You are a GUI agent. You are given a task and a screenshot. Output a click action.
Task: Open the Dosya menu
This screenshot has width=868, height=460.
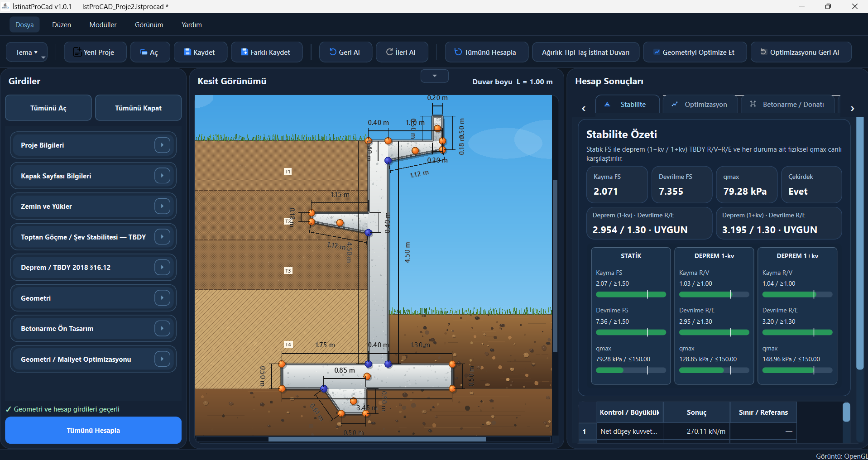(x=24, y=24)
